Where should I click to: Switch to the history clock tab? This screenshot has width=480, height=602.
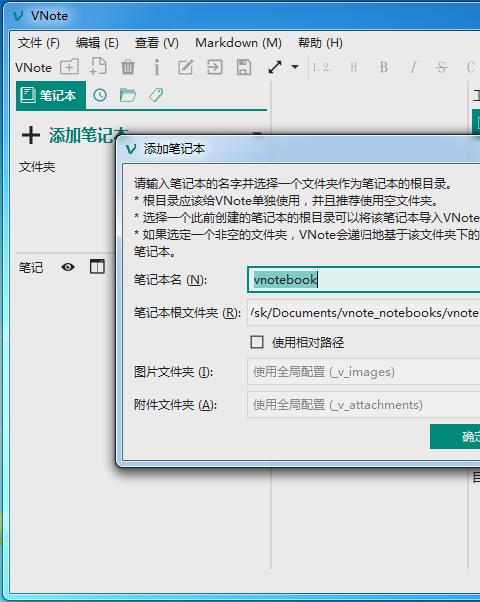click(x=100, y=95)
